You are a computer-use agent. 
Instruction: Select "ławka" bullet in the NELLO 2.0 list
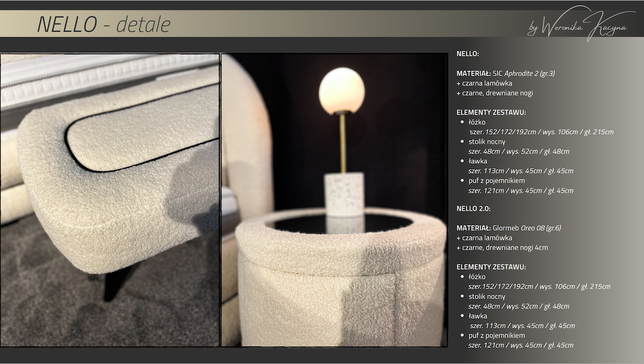[x=477, y=316]
